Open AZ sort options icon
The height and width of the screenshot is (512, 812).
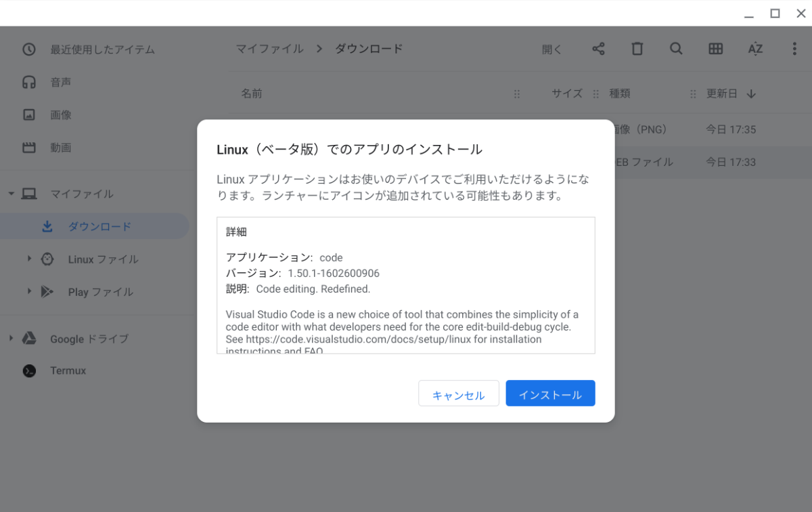(755, 49)
